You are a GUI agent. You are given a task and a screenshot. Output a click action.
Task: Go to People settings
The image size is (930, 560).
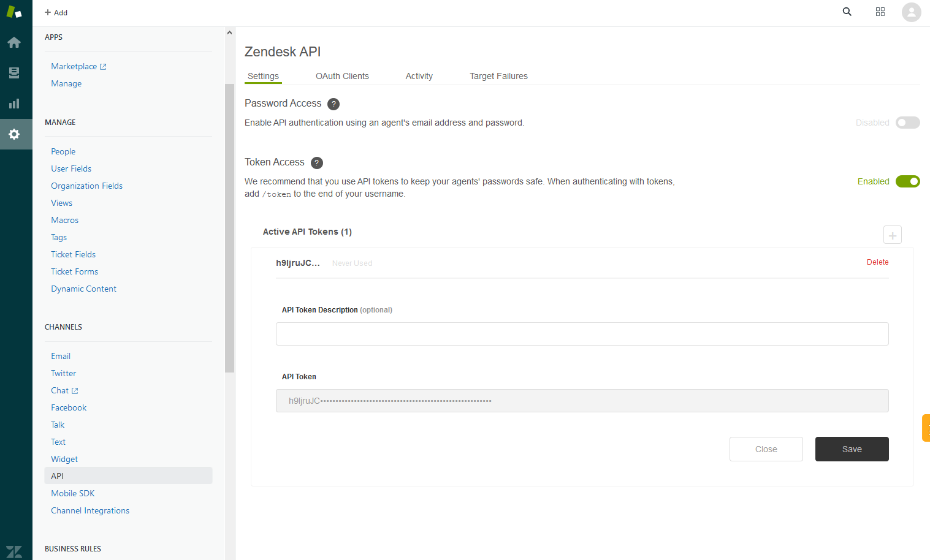coord(63,151)
